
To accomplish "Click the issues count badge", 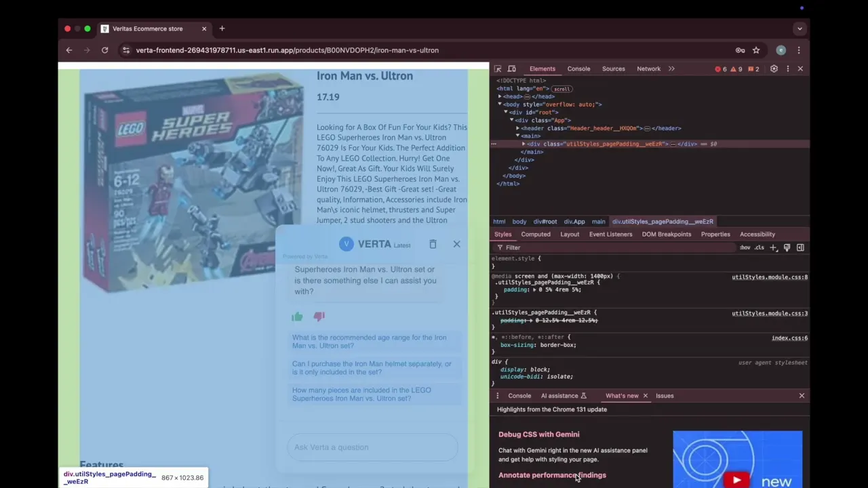I will point(753,68).
